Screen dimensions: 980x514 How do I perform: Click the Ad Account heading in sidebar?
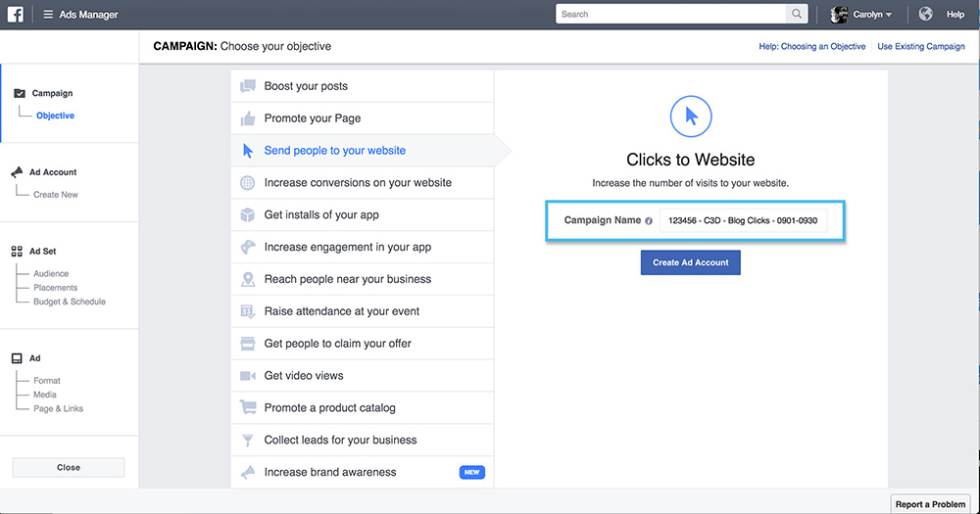coord(53,171)
